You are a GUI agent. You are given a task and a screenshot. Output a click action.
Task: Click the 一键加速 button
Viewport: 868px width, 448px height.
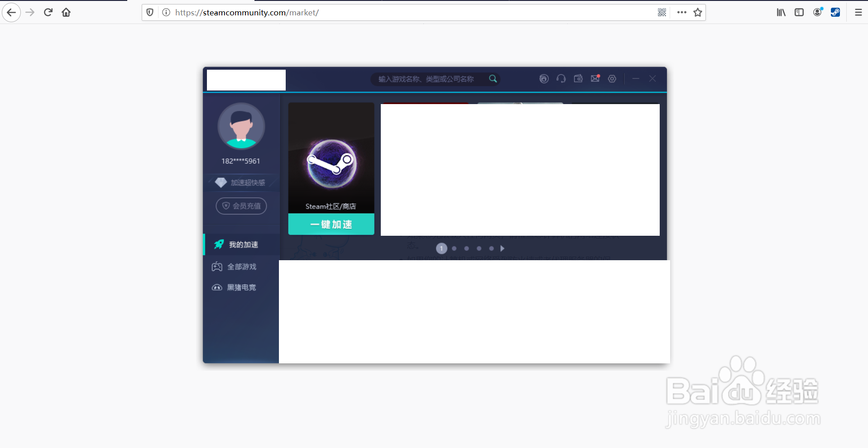331,224
